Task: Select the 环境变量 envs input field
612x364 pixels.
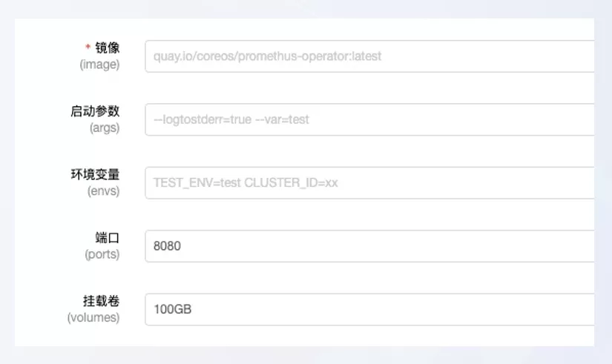Action: [369, 182]
